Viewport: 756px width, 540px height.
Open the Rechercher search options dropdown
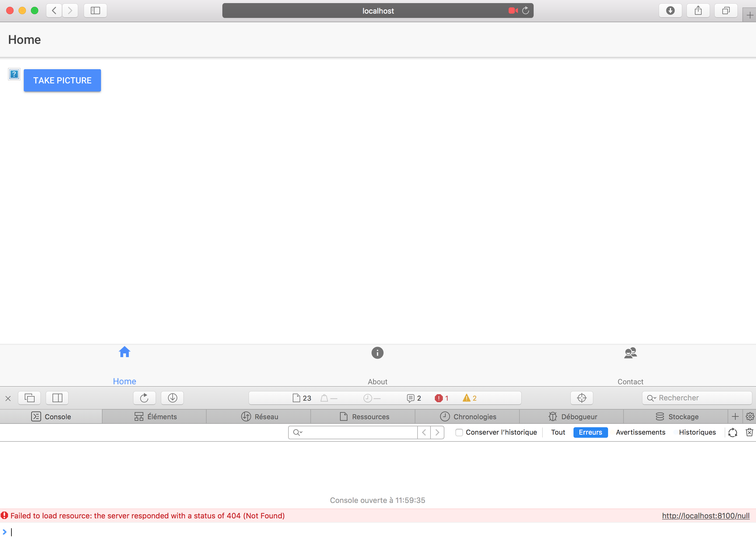pyautogui.click(x=651, y=398)
